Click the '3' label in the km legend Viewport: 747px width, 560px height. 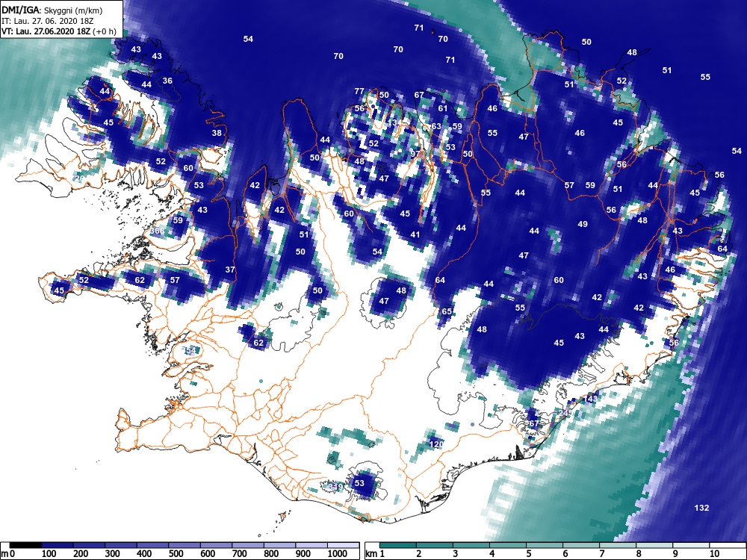click(x=456, y=554)
